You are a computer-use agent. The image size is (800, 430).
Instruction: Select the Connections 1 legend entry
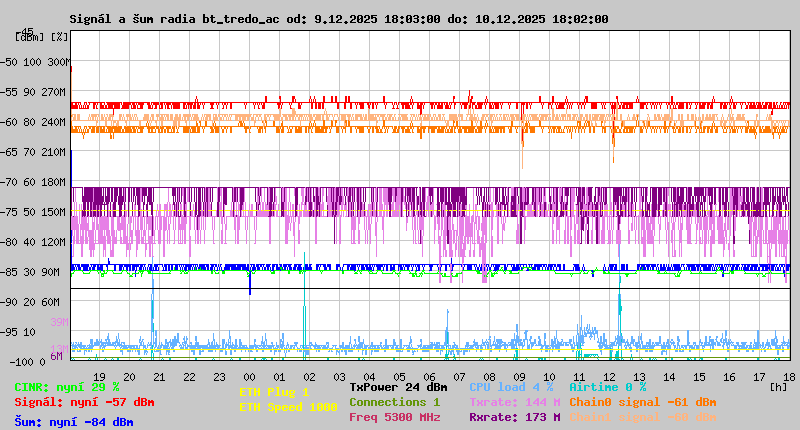[x=394, y=402]
